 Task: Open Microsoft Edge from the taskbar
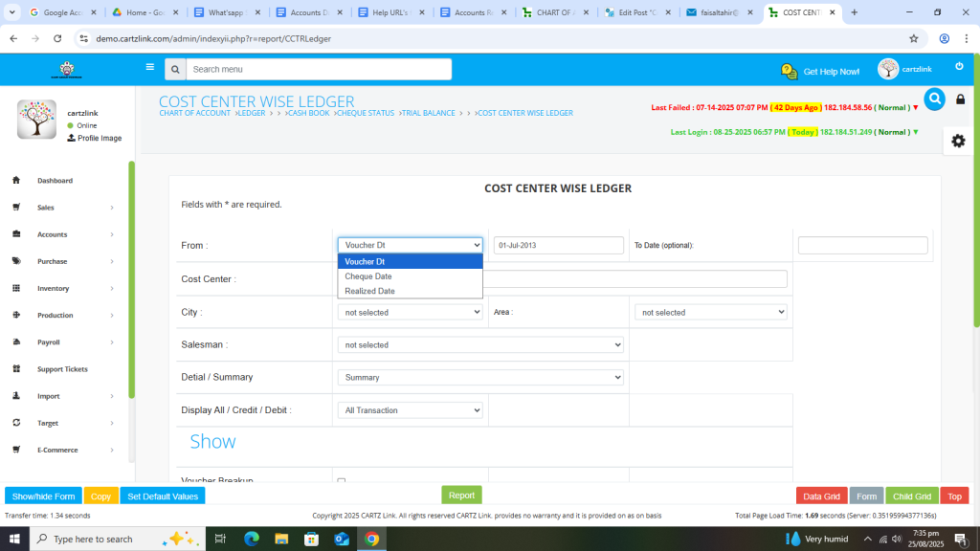252,539
